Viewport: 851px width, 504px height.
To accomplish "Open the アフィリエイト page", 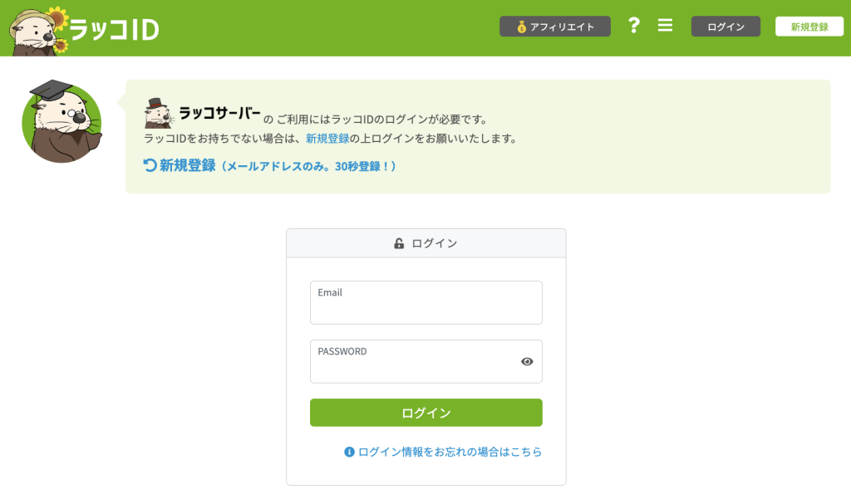I will click(555, 26).
